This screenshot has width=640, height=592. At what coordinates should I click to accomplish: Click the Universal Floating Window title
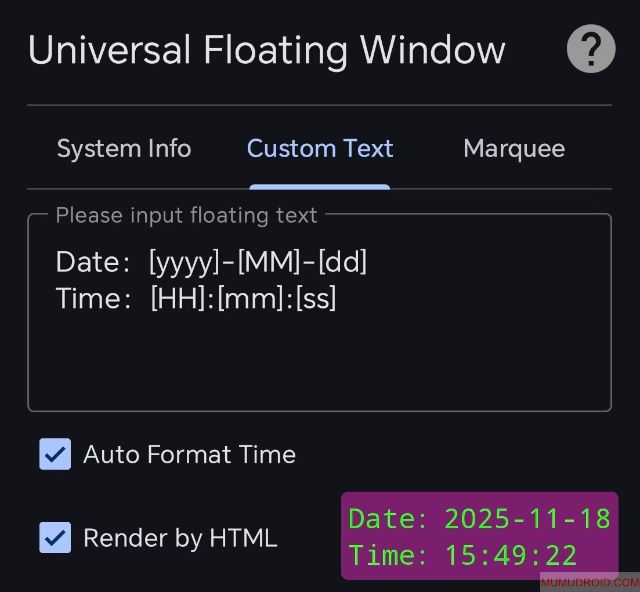[266, 50]
